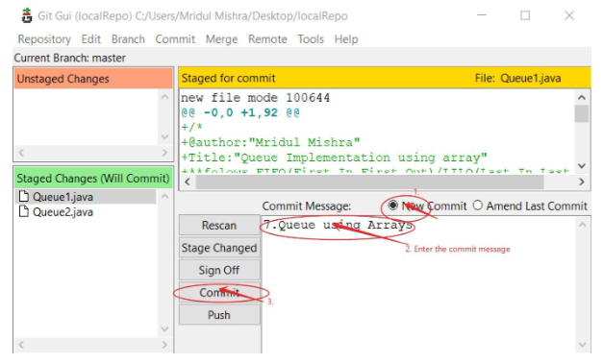Screen dimensions: 603x364
Task: Click the Stage Changed button
Action: tap(219, 248)
